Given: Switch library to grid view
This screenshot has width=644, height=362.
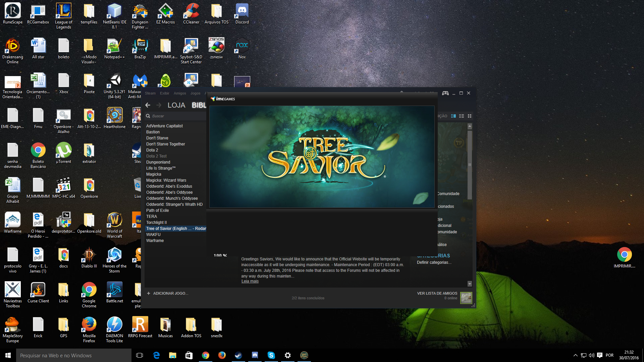Looking at the screenshot, I should (x=470, y=116).
